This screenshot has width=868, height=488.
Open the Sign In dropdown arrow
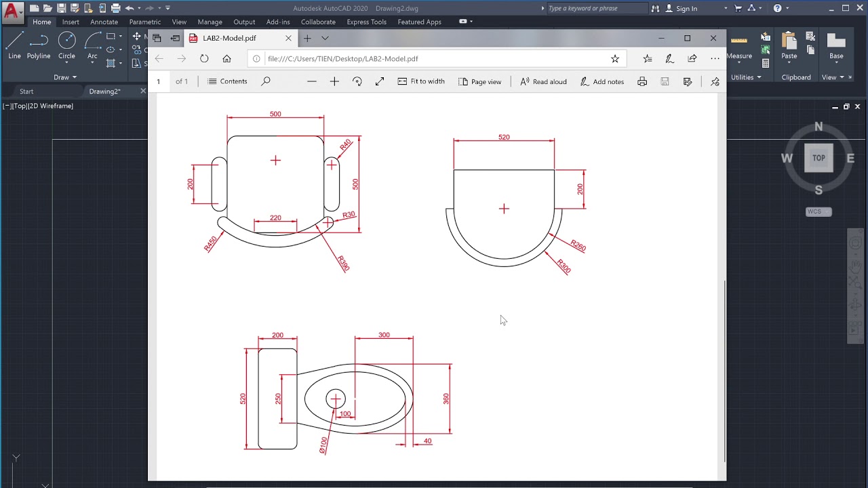pyautogui.click(x=725, y=8)
